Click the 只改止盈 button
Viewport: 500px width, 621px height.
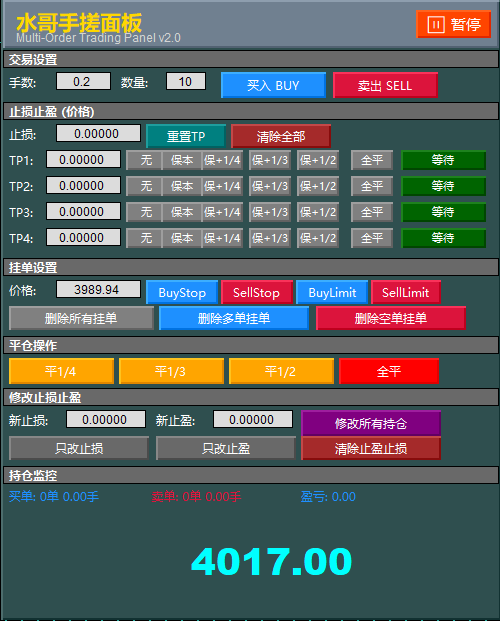point(226,448)
